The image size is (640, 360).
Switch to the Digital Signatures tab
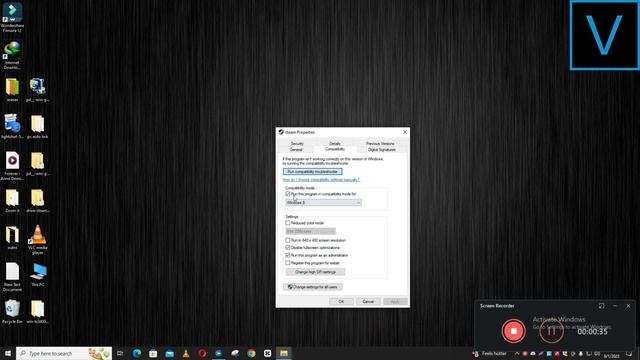tap(382, 150)
